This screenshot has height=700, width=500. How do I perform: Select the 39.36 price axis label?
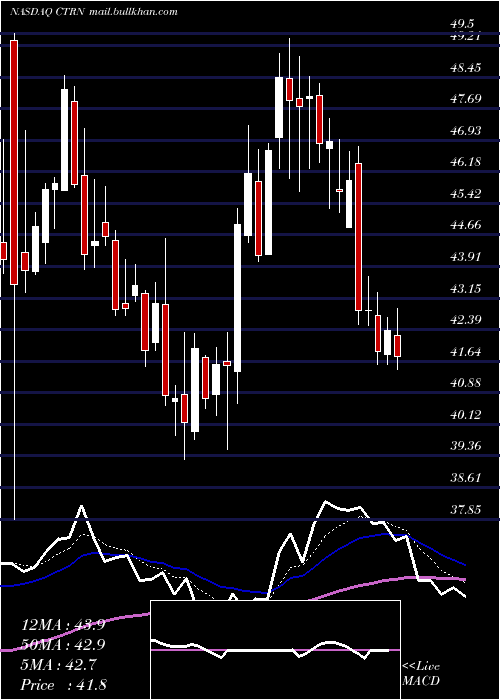pyautogui.click(x=466, y=446)
